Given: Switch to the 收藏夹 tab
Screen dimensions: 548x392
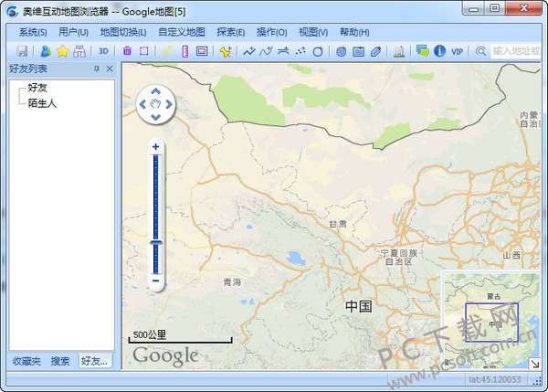Looking at the screenshot, I should [26, 361].
